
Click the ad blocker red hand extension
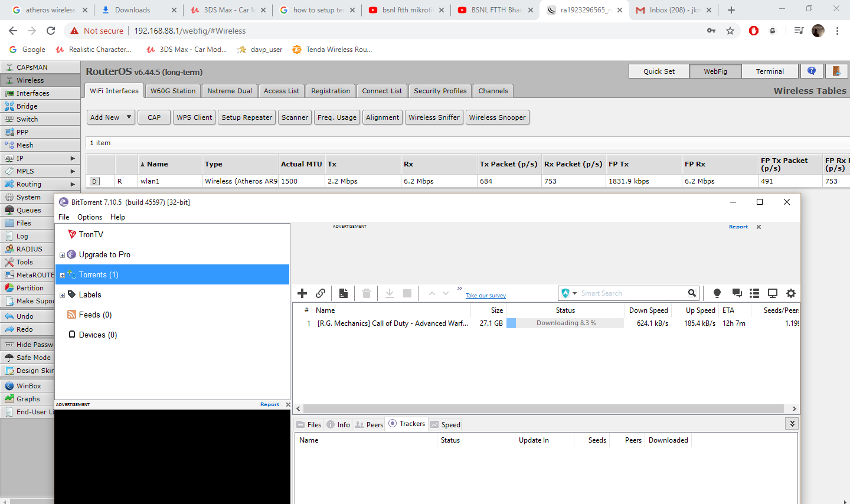coord(754,31)
